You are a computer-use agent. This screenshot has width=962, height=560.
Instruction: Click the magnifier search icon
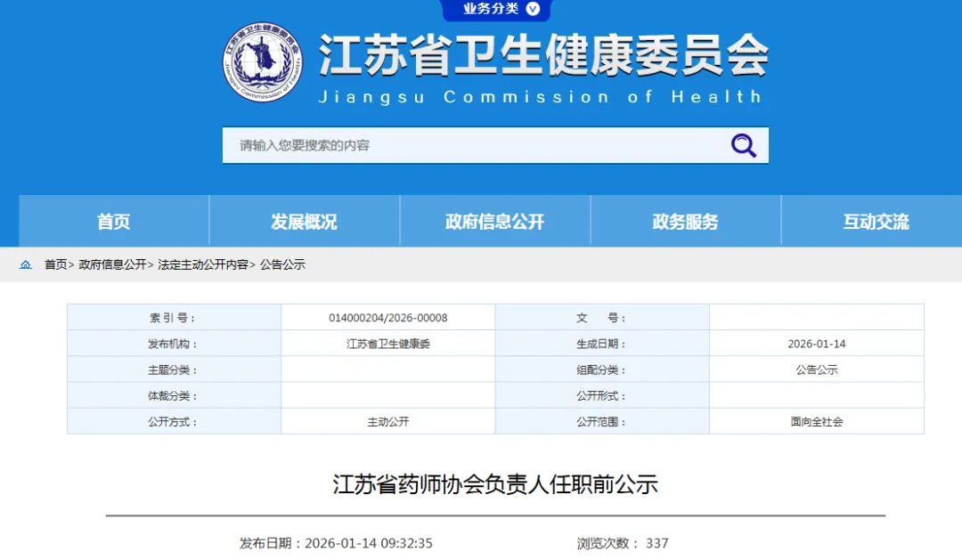pos(744,145)
